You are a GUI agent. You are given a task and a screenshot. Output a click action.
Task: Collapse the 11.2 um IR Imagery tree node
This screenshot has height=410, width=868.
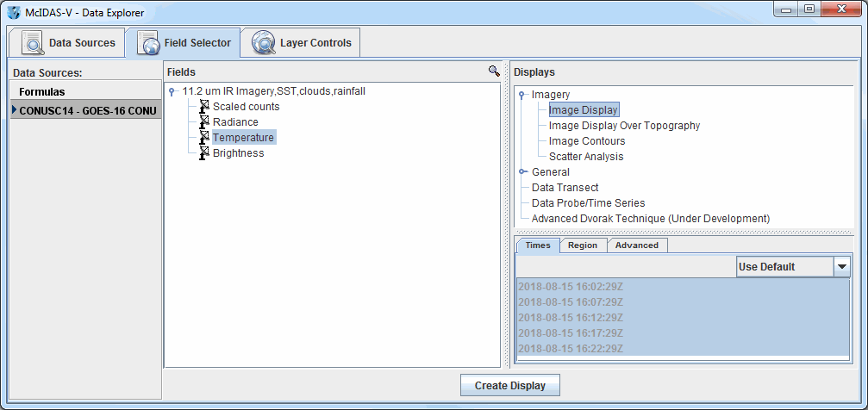[172, 91]
